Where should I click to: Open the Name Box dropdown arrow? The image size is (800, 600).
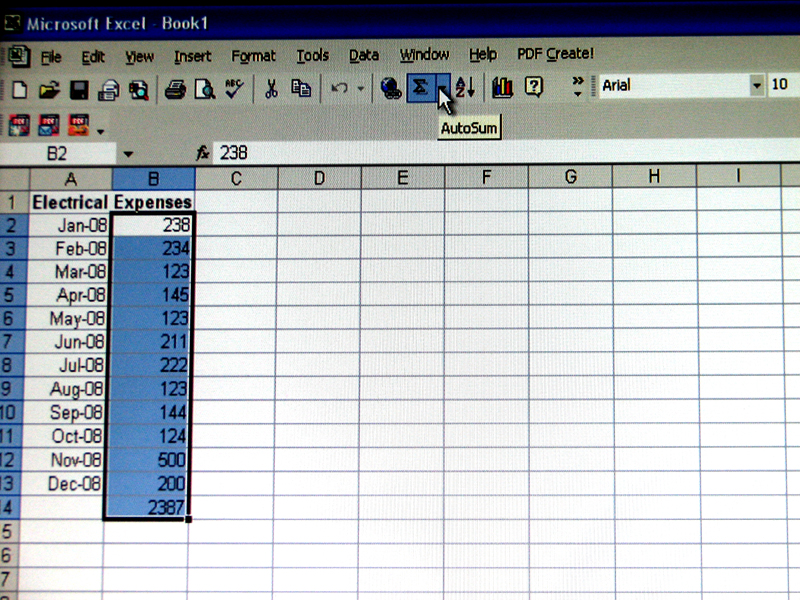pos(128,154)
